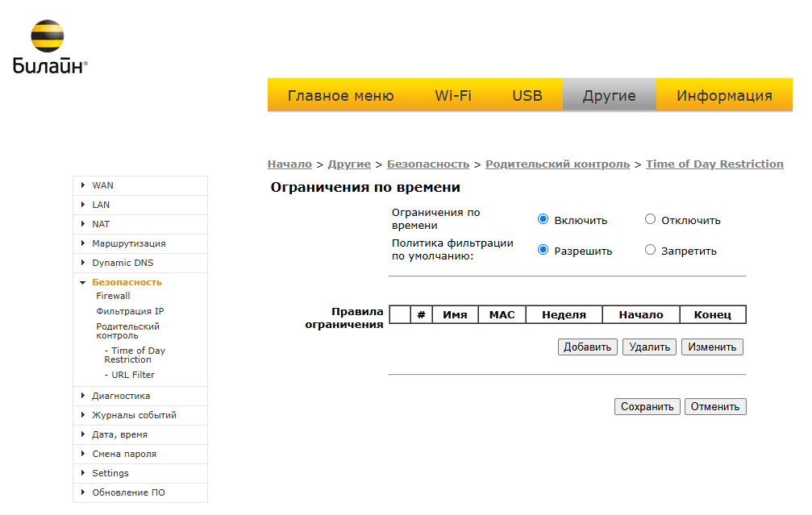The width and height of the screenshot is (812, 515).
Task: Set default policy to Запретить
Action: 650,250
